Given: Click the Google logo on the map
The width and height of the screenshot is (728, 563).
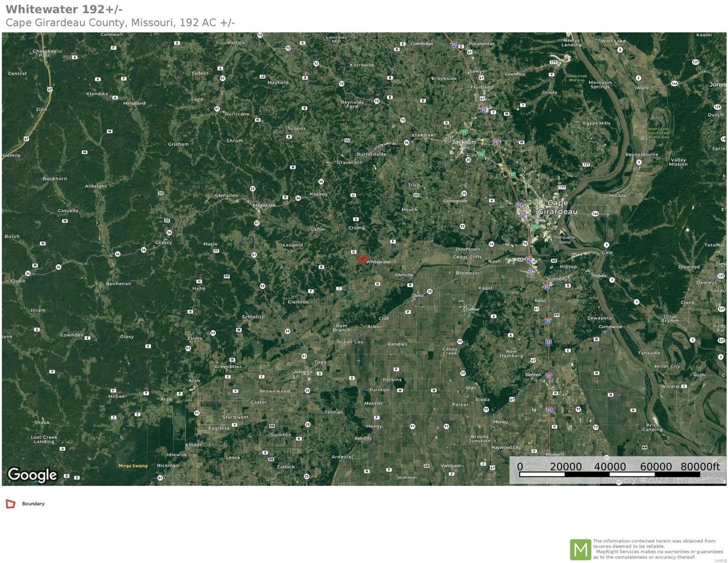Looking at the screenshot, I should [32, 475].
